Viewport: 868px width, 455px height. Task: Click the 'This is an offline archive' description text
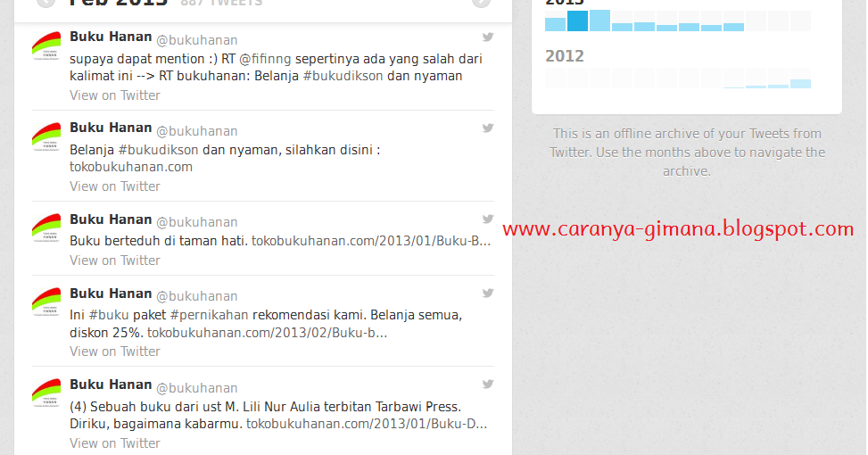click(x=687, y=153)
